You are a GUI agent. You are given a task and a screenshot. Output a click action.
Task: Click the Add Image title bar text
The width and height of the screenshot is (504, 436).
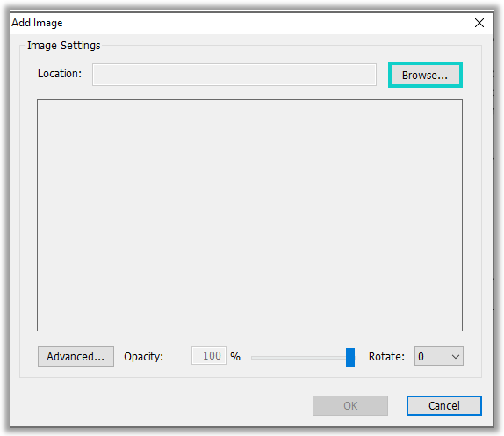click(37, 23)
